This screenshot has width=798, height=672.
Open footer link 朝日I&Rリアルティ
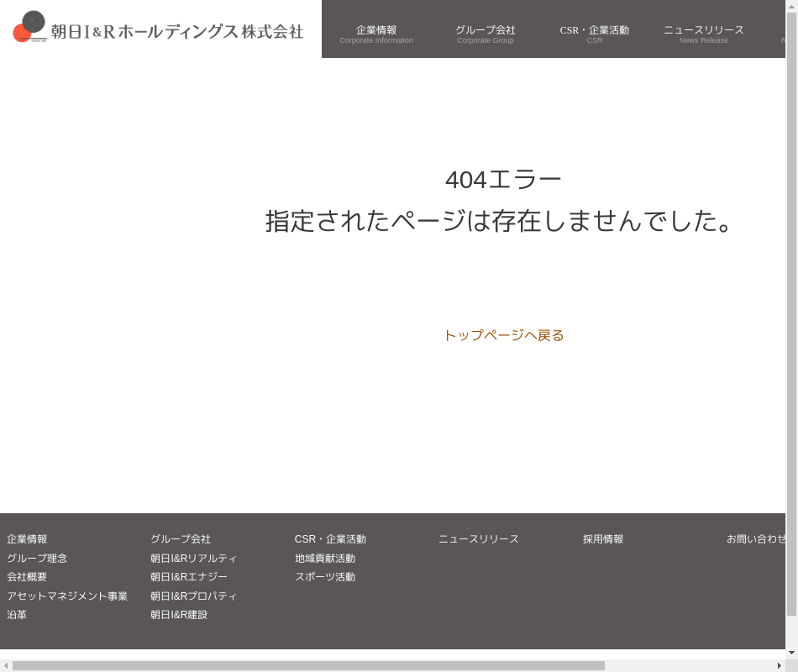click(x=194, y=559)
